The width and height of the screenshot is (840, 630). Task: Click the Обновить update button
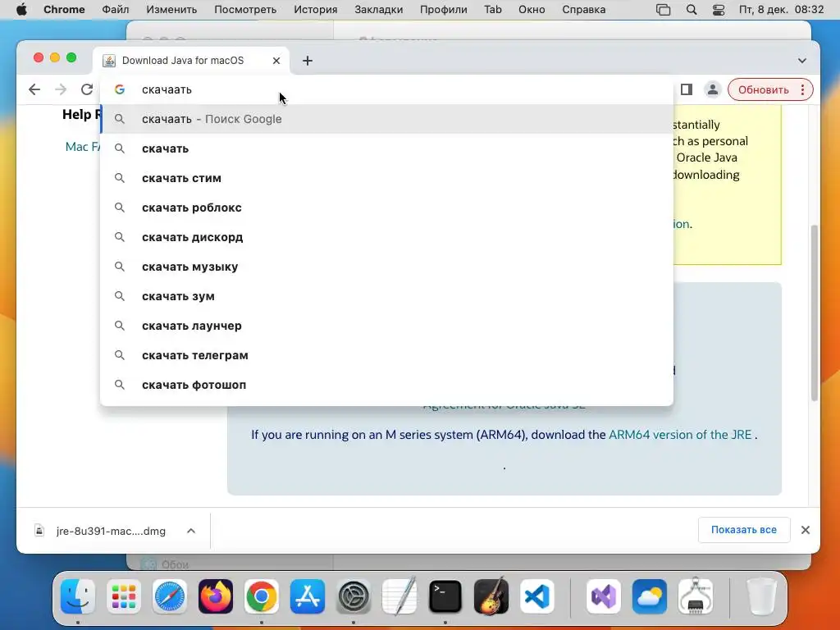coord(764,89)
